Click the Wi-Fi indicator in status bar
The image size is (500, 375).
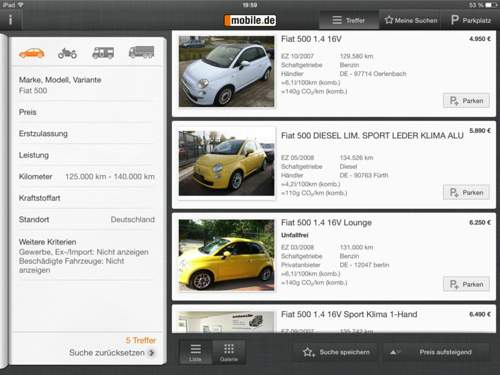20,5
